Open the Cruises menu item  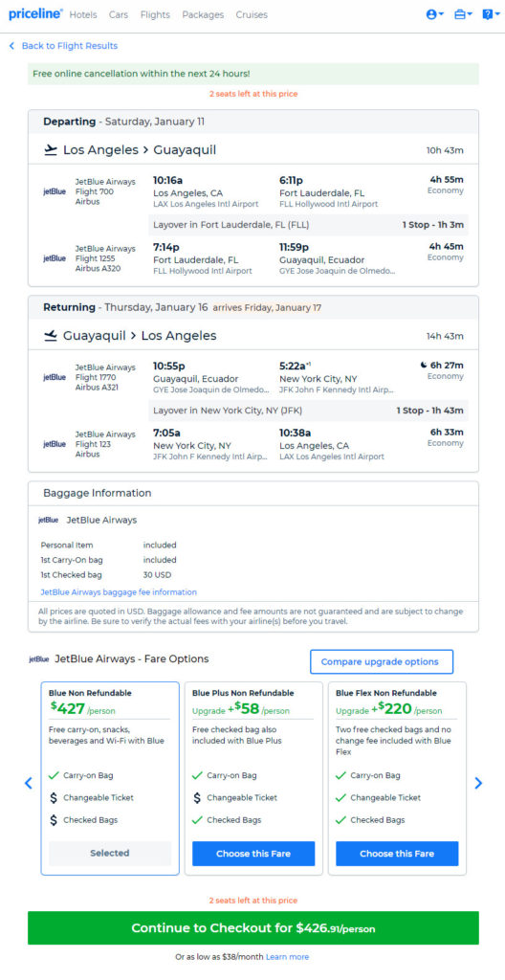(x=252, y=14)
